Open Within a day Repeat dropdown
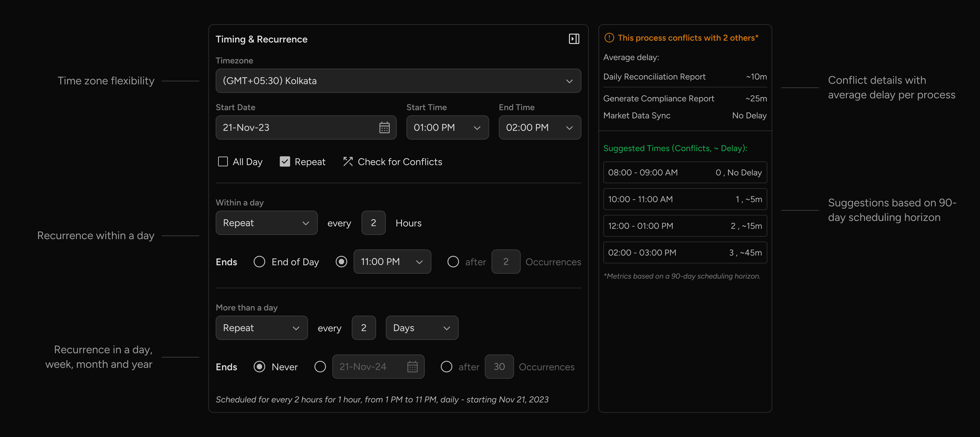The width and height of the screenshot is (980, 437). click(266, 223)
